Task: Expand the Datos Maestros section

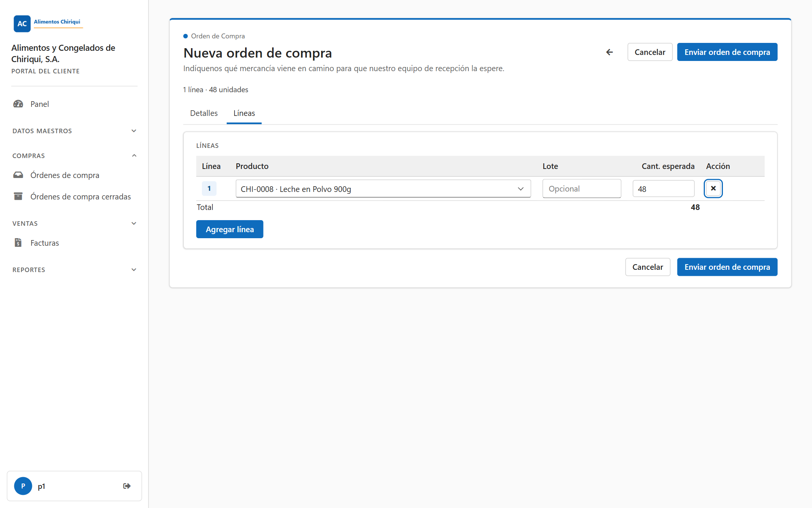Action: pos(74,131)
